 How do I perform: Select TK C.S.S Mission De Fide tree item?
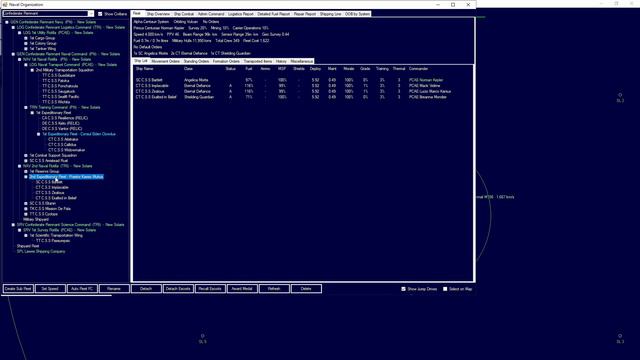pyautogui.click(x=50, y=209)
